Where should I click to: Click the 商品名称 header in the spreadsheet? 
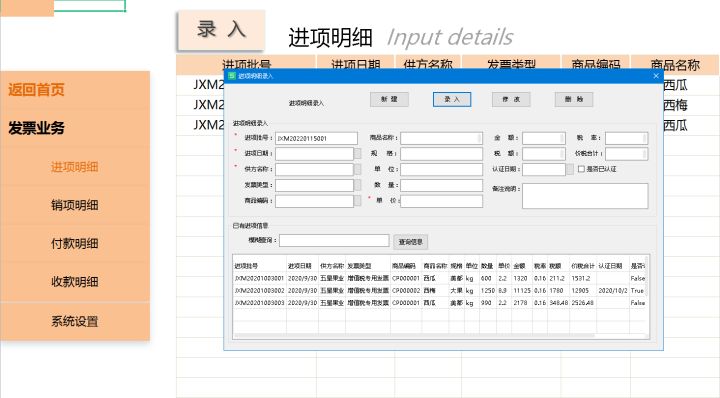pyautogui.click(x=675, y=65)
